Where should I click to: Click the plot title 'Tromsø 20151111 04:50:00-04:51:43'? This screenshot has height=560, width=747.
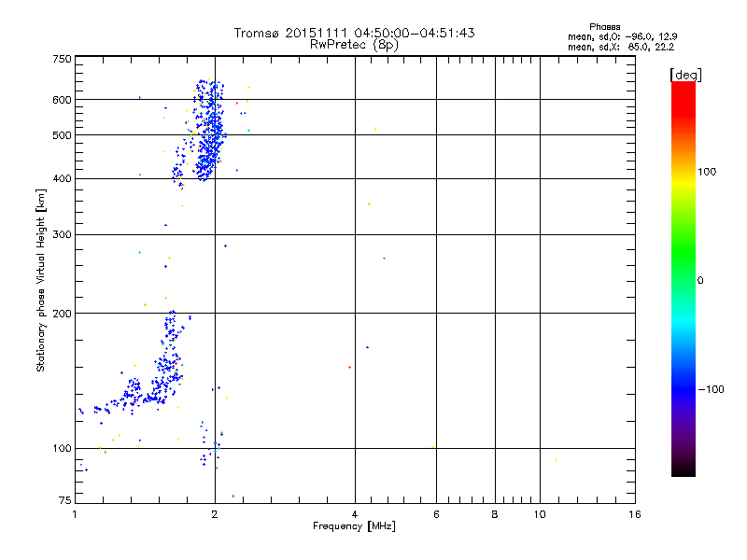coord(354,33)
